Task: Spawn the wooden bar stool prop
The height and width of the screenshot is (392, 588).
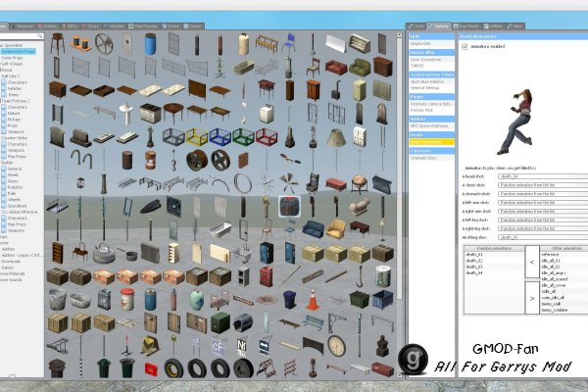Action: point(58,43)
